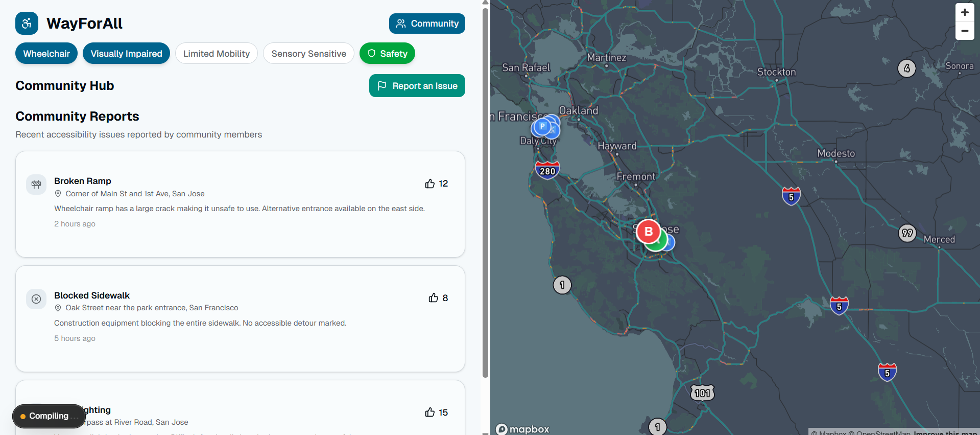The width and height of the screenshot is (980, 435).
Task: Click the US 101 shield on map
Action: [703, 393]
